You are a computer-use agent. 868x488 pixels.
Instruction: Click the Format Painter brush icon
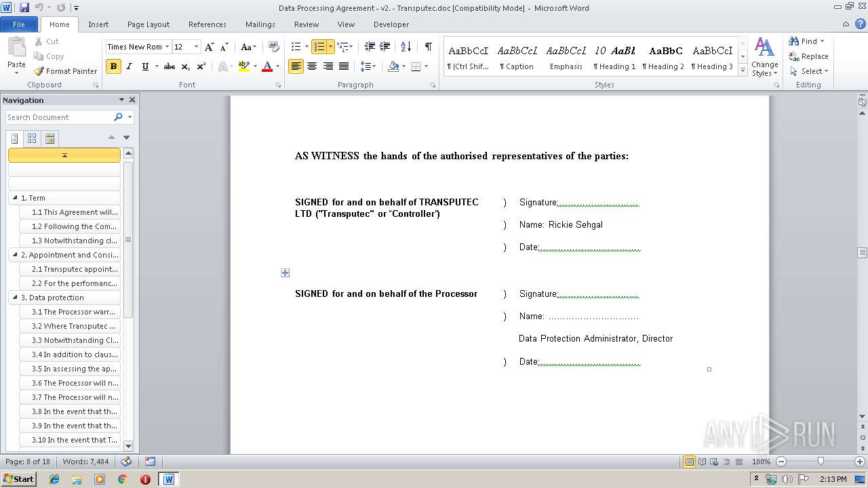(39, 71)
